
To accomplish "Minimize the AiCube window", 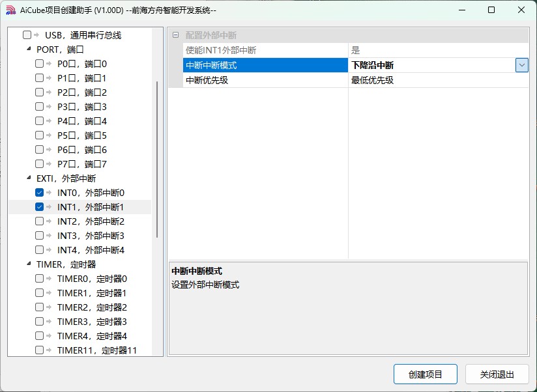I will click(462, 10).
